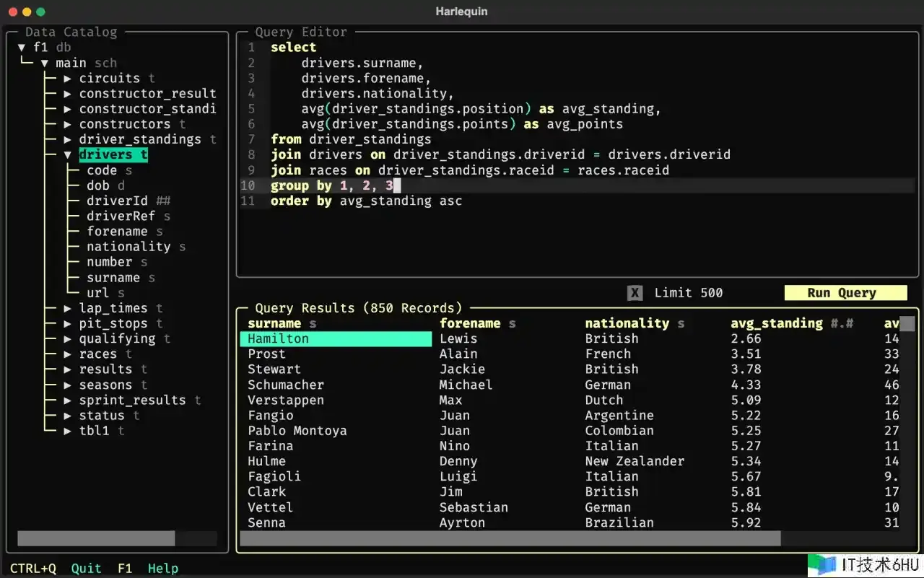This screenshot has height=578, width=924.
Task: Place cursor on the from driver_standings line
Action: [x=351, y=139]
